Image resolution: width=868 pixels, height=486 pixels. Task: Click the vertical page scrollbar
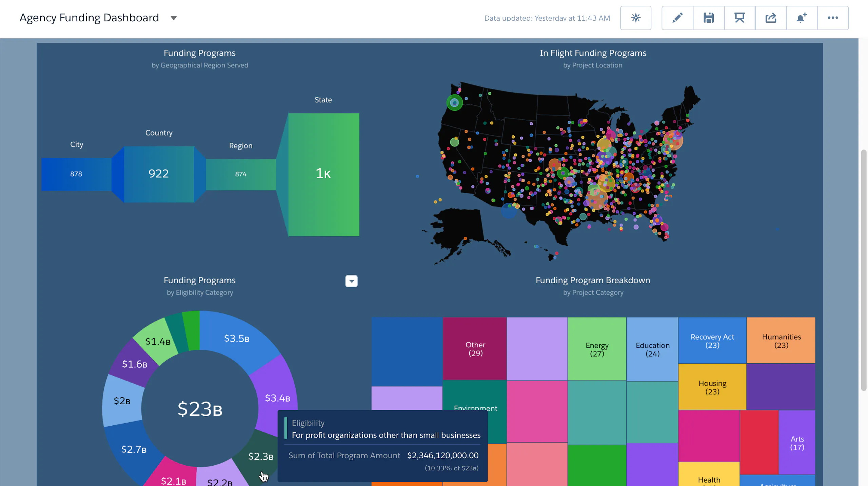pos(863,270)
